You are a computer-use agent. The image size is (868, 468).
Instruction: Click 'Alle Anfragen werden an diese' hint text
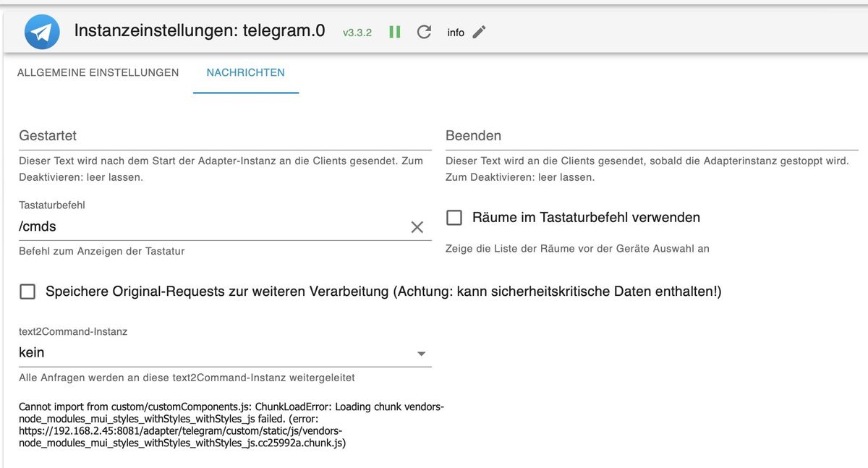187,378
